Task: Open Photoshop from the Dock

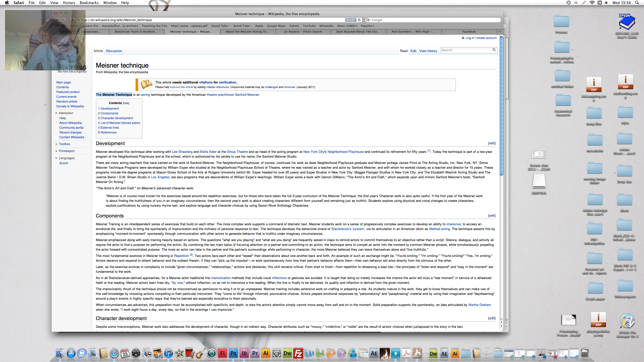Action: (233, 353)
